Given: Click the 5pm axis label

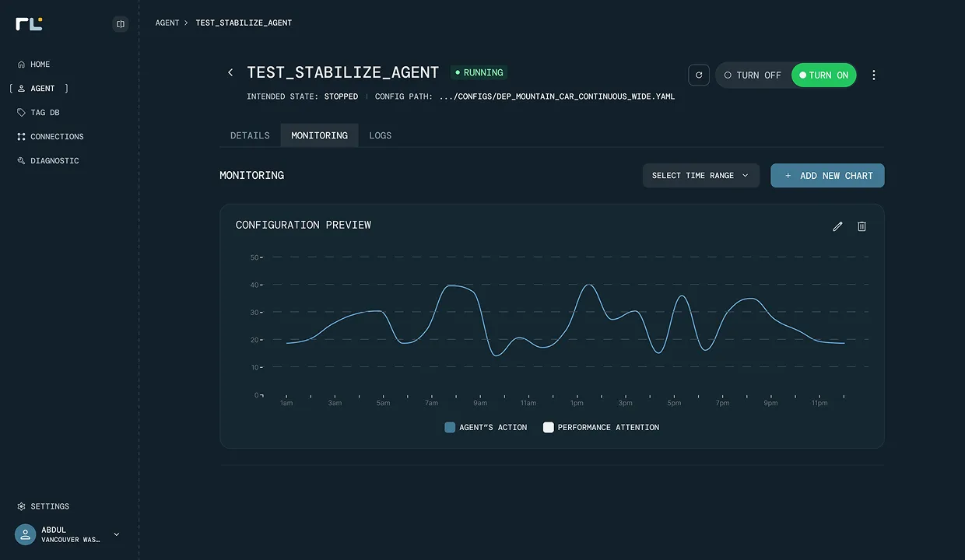Looking at the screenshot, I should [x=674, y=403].
